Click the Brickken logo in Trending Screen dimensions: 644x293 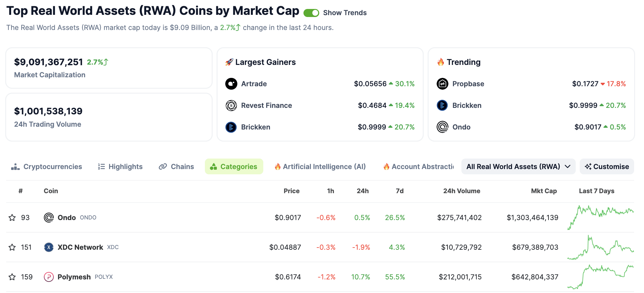(x=442, y=105)
